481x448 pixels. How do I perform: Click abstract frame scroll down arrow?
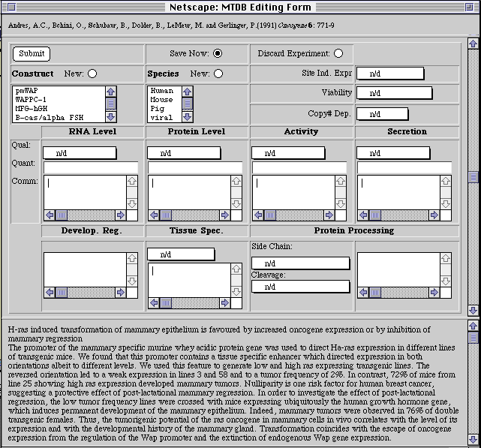click(473, 439)
